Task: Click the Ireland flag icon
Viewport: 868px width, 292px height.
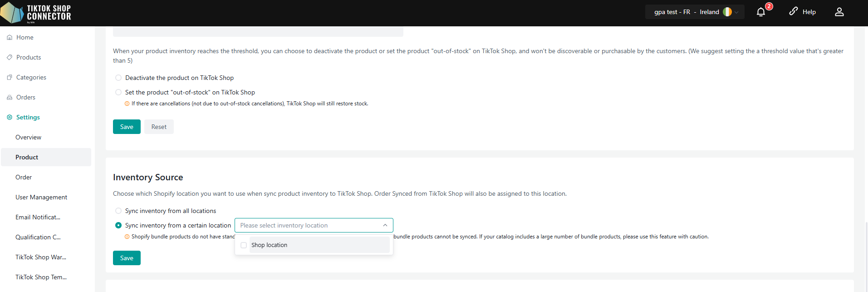Action: pos(727,12)
